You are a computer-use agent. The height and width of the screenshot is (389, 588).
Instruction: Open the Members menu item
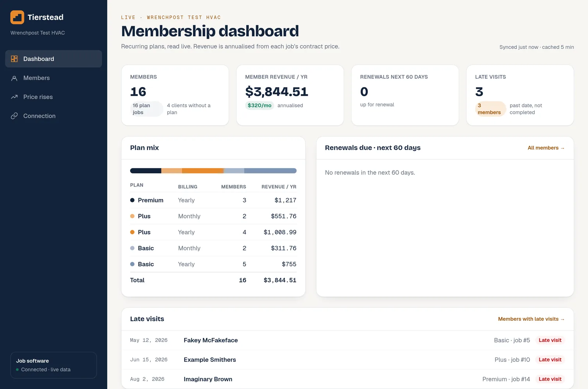(54, 78)
